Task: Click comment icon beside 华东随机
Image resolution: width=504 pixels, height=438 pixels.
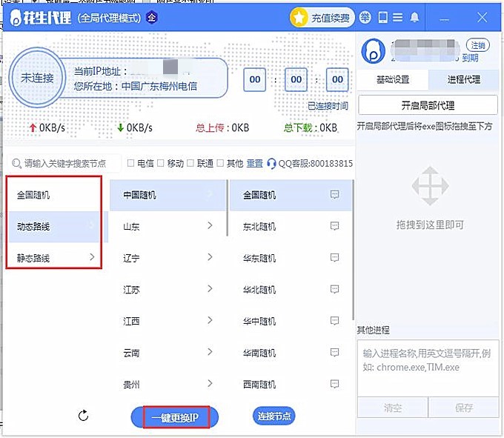Action: coord(334,257)
